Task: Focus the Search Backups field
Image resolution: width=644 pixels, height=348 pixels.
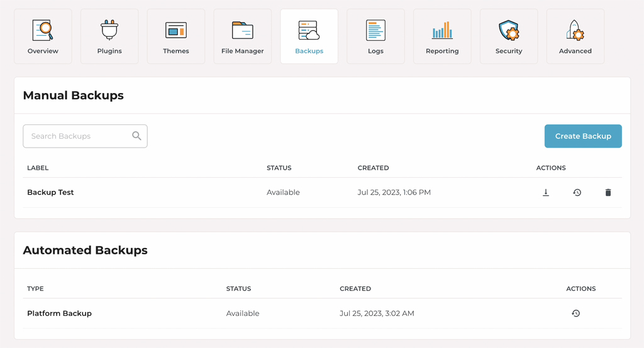Action: pyautogui.click(x=85, y=136)
